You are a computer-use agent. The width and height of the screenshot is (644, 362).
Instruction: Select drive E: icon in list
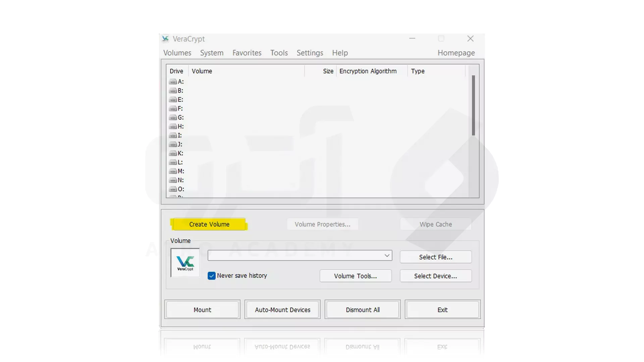[x=173, y=100]
